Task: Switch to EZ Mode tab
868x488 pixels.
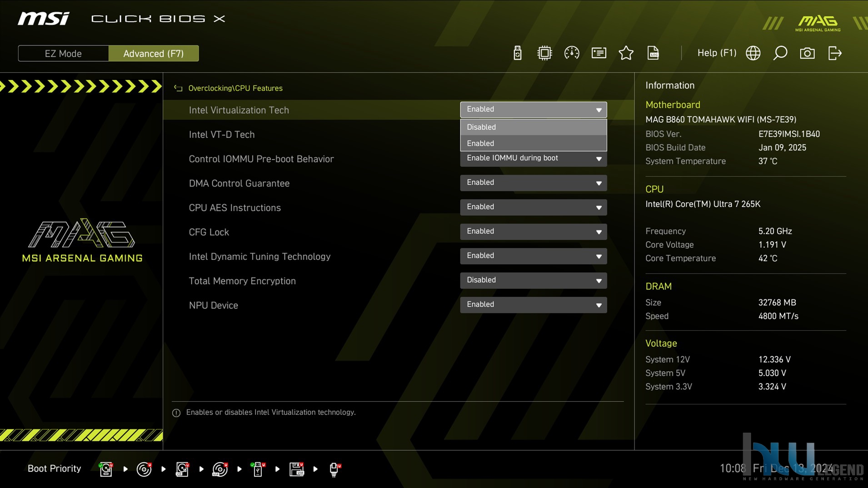Action: [63, 53]
